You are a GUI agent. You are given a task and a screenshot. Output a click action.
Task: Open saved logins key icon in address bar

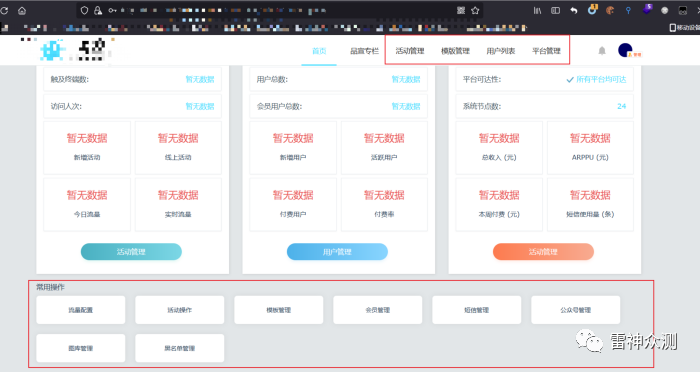[112, 10]
